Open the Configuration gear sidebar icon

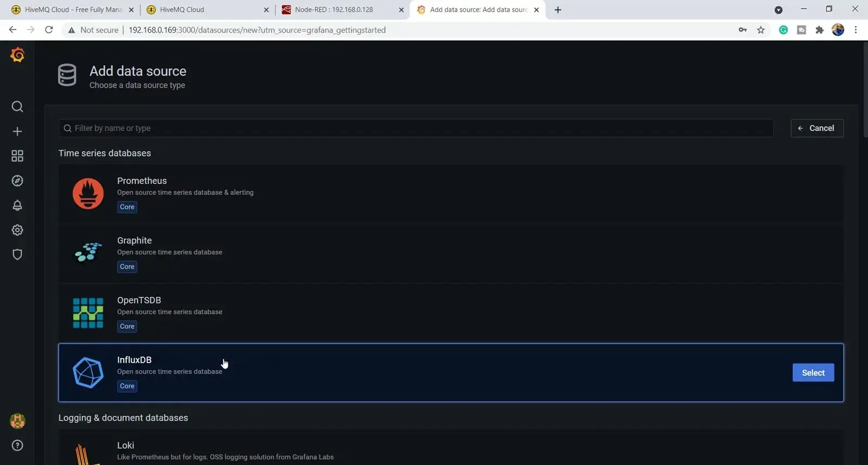pyautogui.click(x=17, y=230)
